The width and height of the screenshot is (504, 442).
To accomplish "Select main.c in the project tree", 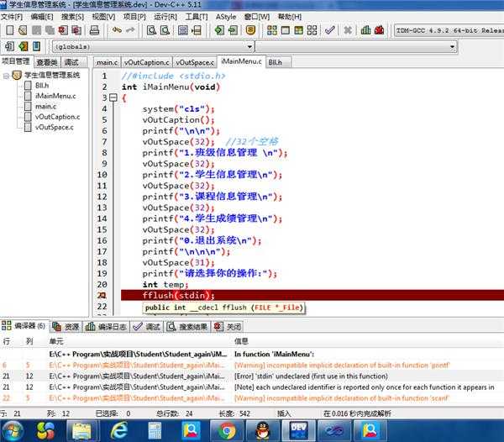I will click(45, 107).
